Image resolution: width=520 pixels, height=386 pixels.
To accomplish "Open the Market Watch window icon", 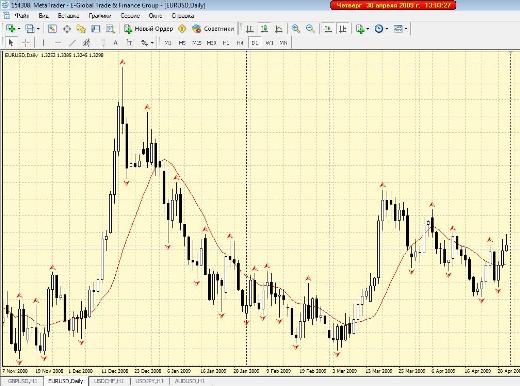I will 52,29.
